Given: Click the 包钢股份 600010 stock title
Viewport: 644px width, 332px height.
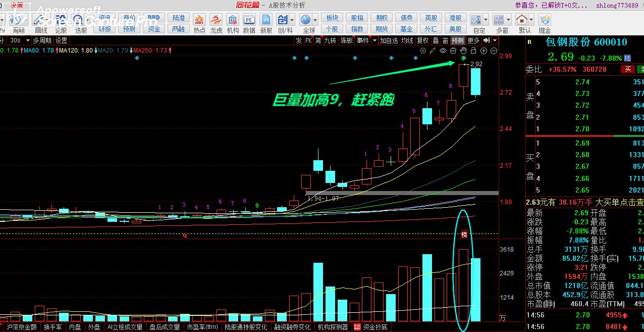Looking at the screenshot, I should (x=586, y=42).
